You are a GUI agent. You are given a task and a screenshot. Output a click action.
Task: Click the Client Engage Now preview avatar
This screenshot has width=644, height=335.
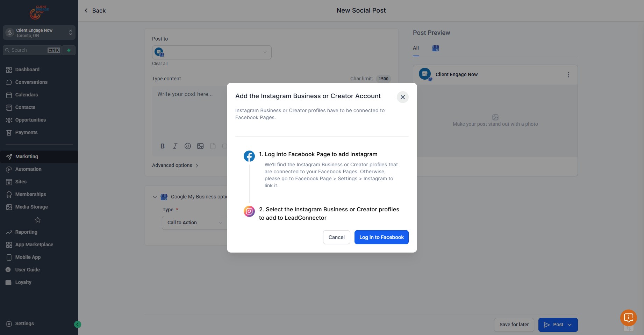425,74
